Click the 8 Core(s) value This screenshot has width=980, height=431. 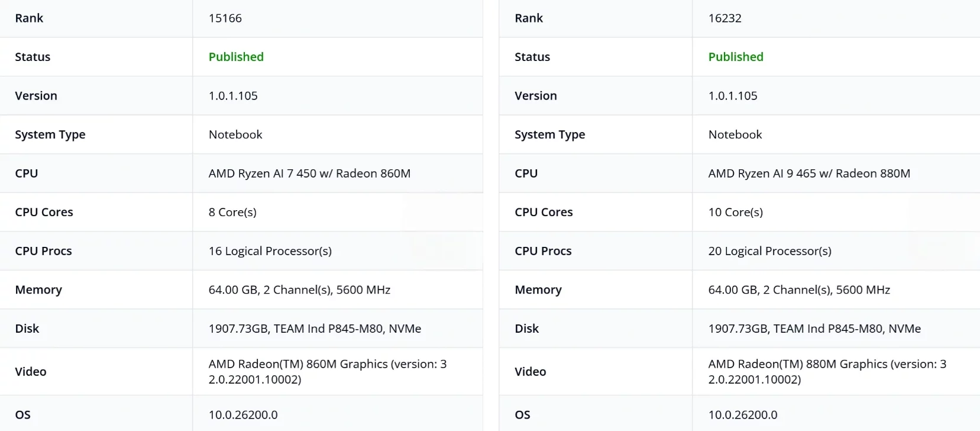pos(232,212)
